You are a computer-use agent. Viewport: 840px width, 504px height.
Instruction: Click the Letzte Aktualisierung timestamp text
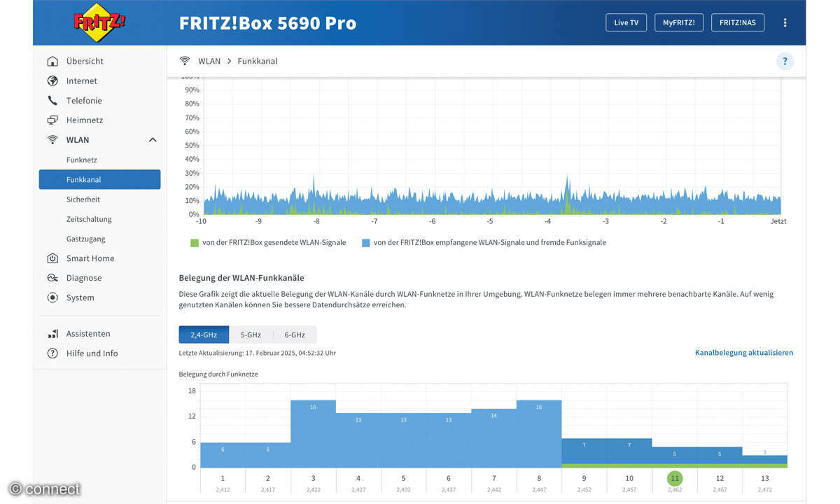pos(257,353)
